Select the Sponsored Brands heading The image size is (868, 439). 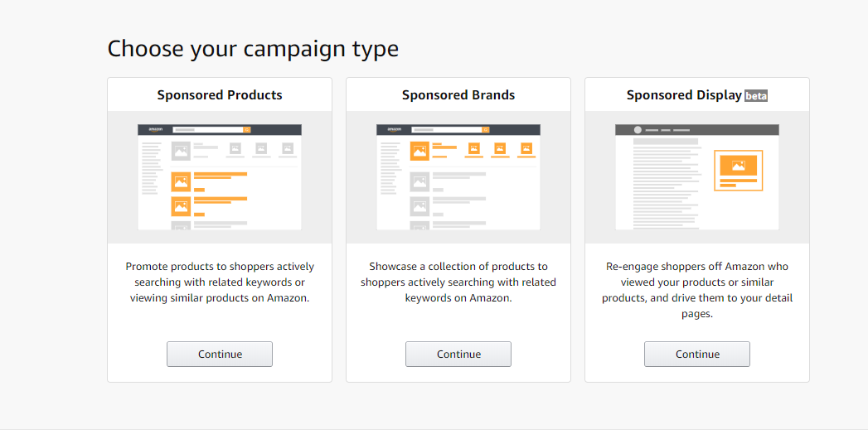458,95
